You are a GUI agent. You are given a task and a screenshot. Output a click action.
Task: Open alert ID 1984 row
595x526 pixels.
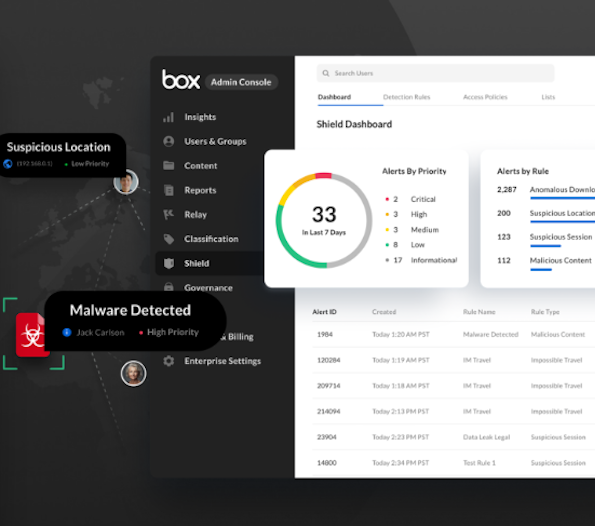click(x=453, y=334)
